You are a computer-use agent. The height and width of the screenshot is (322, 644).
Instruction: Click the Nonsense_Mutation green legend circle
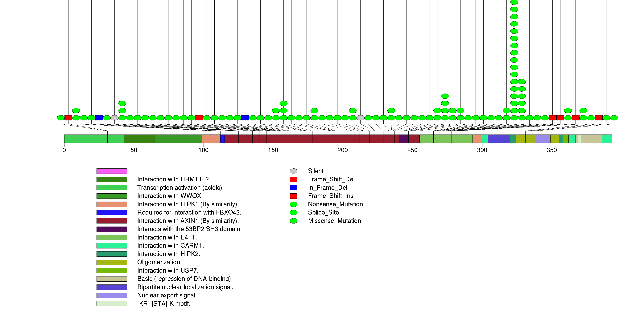(293, 204)
